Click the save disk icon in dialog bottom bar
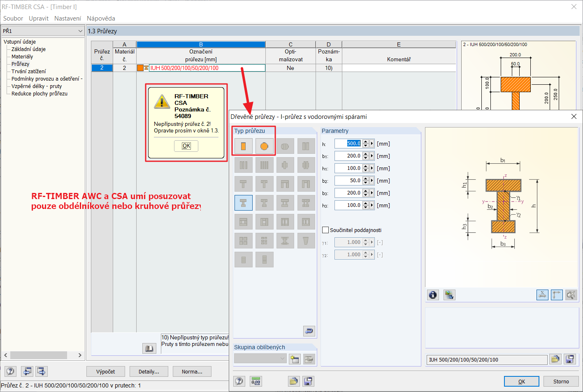The image size is (583, 392). point(308,381)
